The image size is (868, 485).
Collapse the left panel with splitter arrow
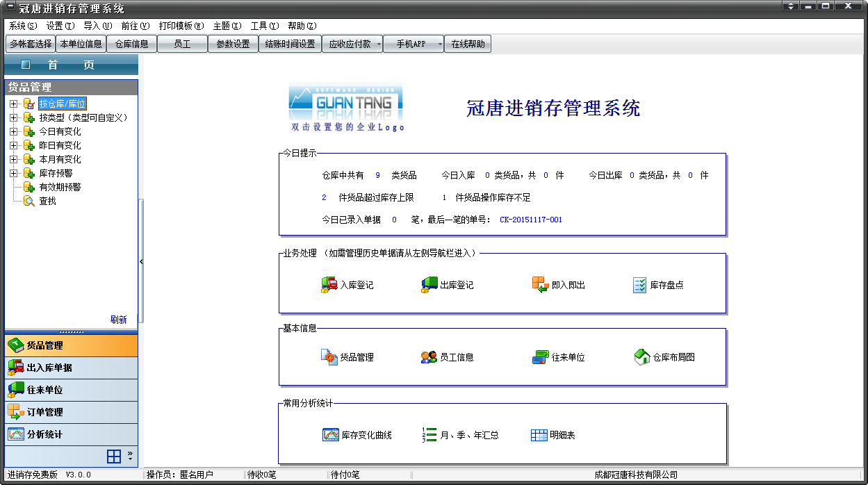point(141,261)
